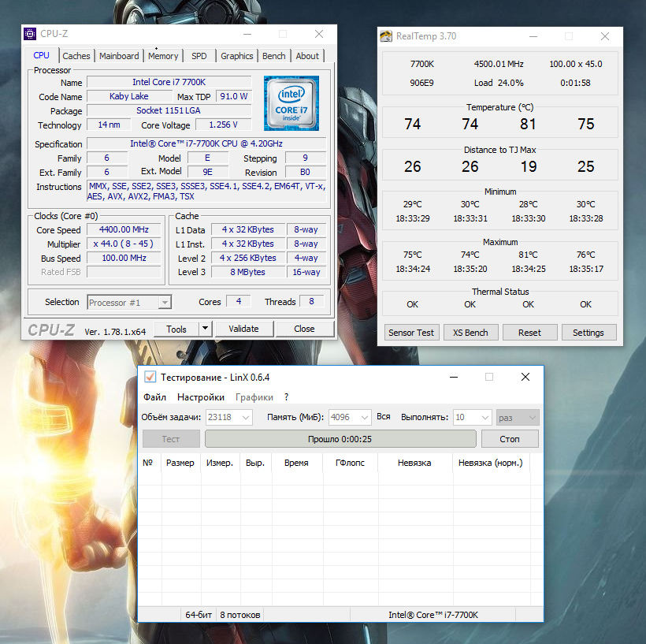Click the Load 24.0% reading in RealTemp

pyautogui.click(x=499, y=83)
